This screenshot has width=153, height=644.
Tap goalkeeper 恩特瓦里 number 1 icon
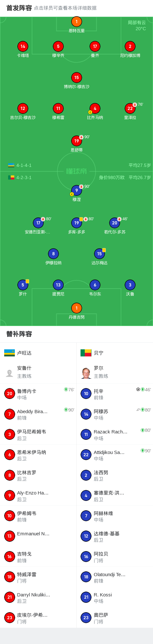[76, 22]
